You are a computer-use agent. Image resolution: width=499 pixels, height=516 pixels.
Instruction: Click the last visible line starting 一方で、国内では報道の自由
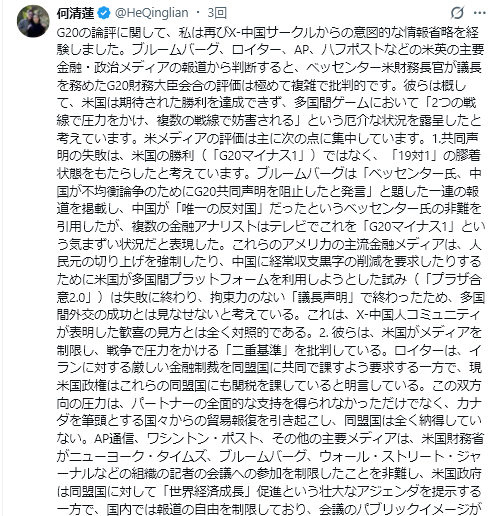tap(268, 509)
